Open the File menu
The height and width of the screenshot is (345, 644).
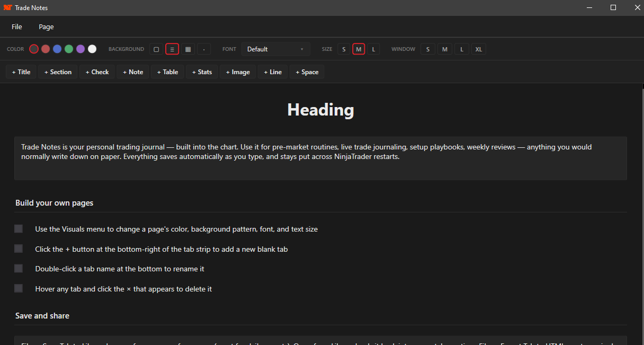pos(17,27)
